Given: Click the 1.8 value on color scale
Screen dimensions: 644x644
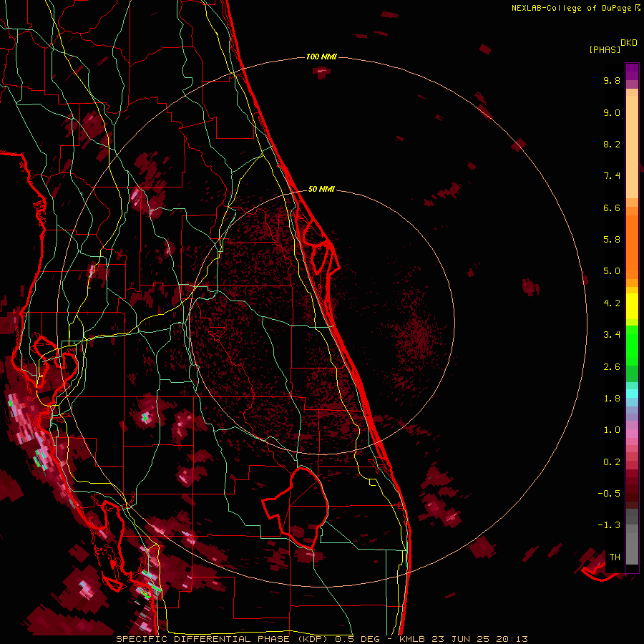Looking at the screenshot, I should coord(612,399).
